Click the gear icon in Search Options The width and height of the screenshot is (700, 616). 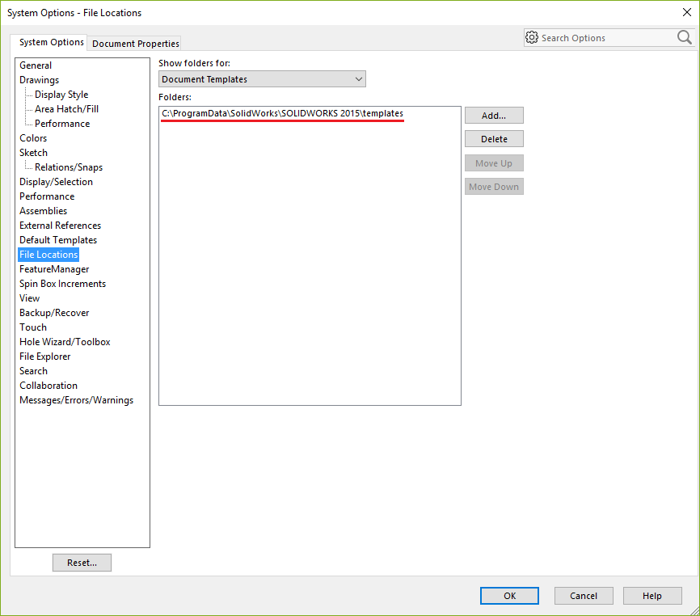(531, 37)
